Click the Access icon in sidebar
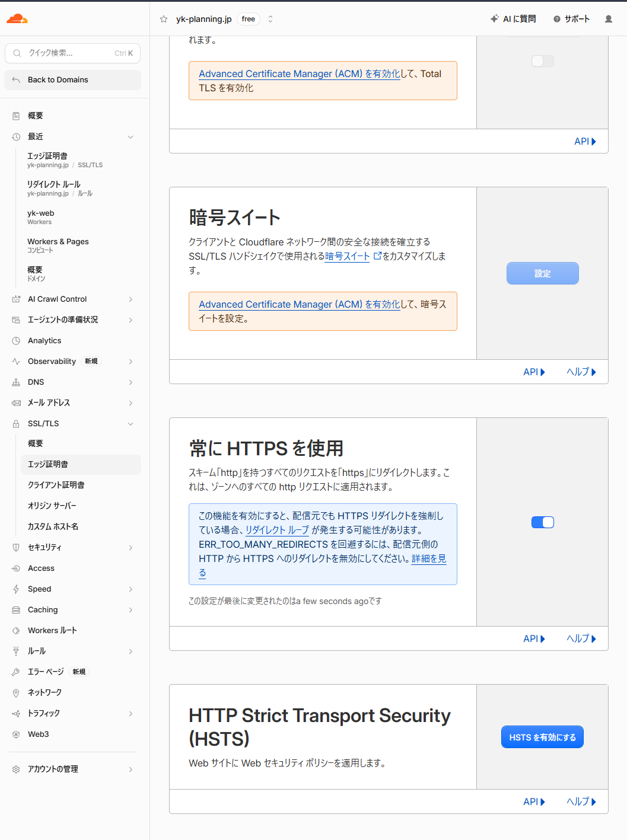 16,568
